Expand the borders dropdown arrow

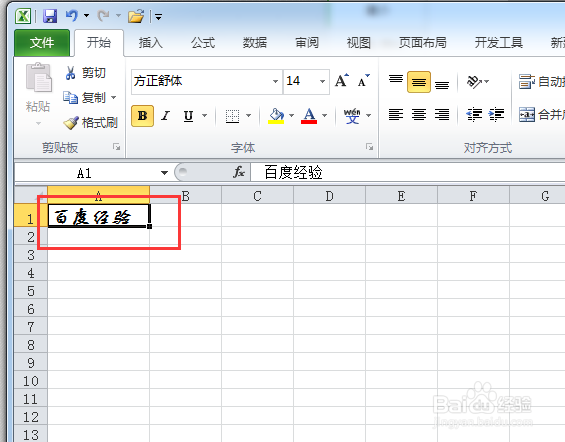[248, 116]
